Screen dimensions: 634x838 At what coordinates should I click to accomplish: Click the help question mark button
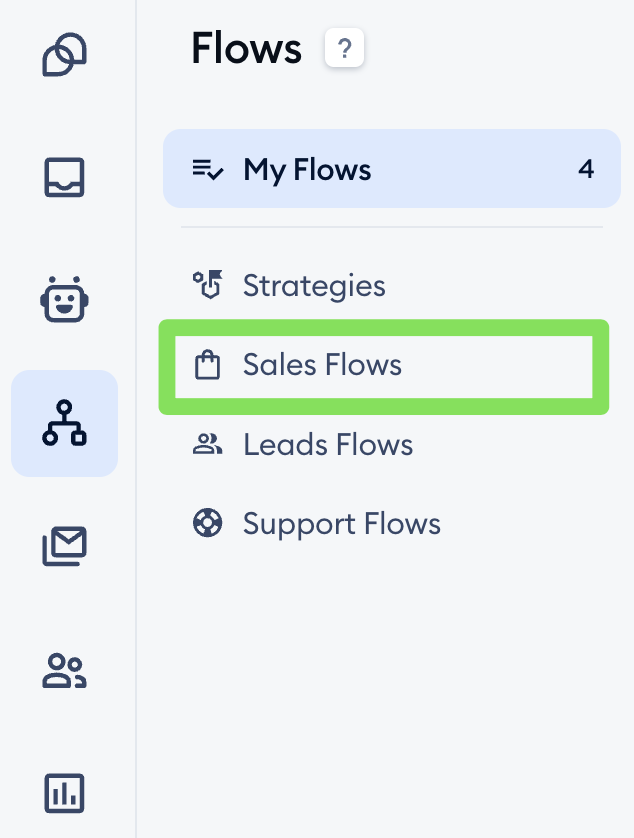click(344, 47)
